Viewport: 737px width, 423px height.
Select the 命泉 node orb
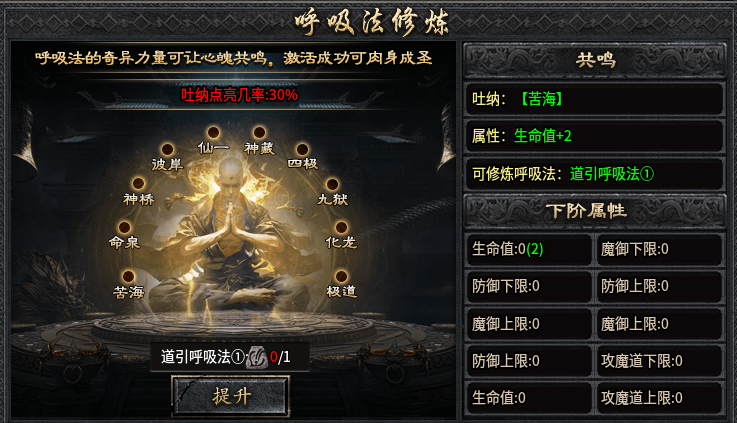(x=124, y=227)
